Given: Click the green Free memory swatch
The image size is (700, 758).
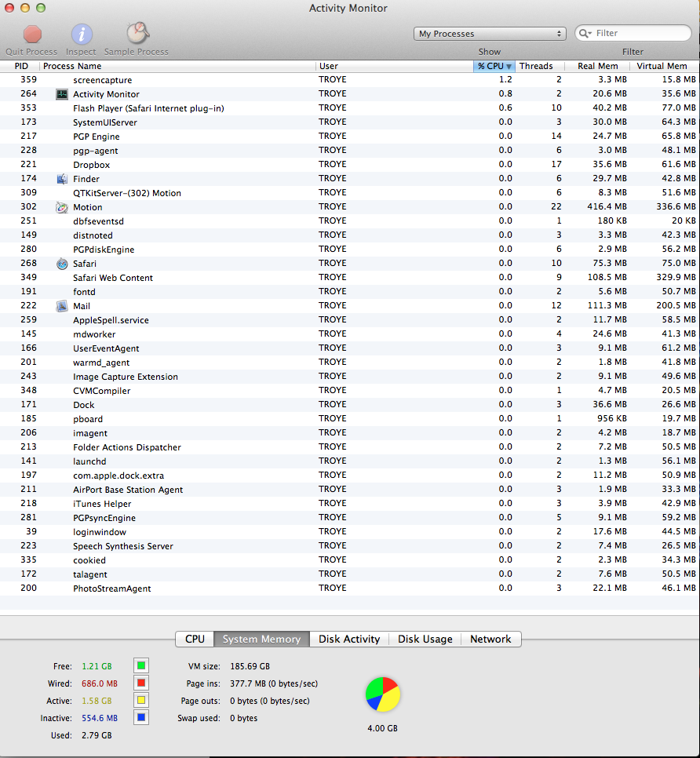Looking at the screenshot, I should click(141, 665).
